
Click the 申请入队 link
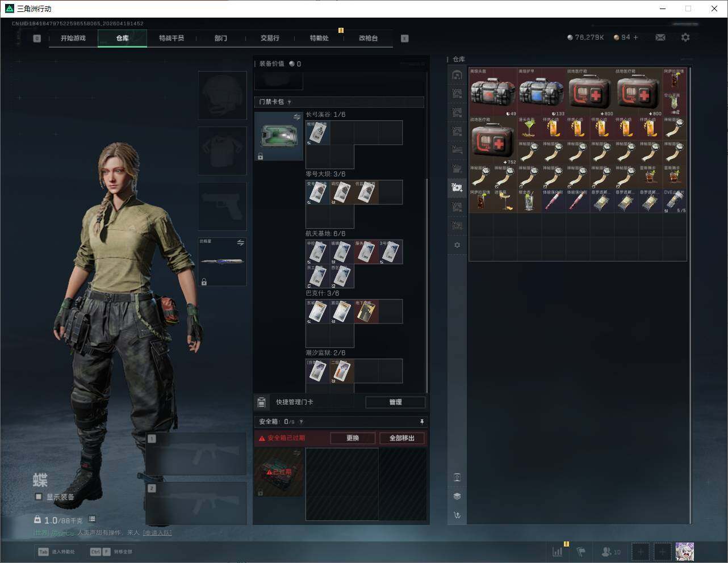coord(157,533)
